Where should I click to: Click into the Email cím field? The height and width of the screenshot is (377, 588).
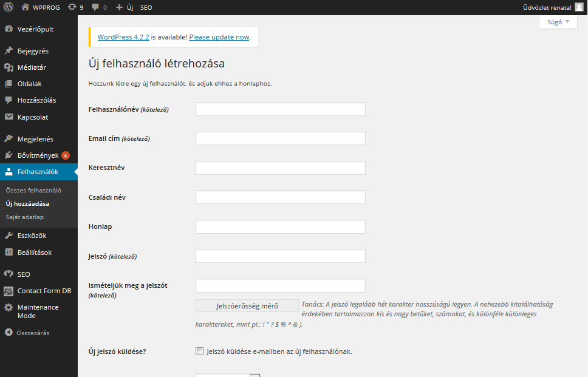pyautogui.click(x=280, y=138)
